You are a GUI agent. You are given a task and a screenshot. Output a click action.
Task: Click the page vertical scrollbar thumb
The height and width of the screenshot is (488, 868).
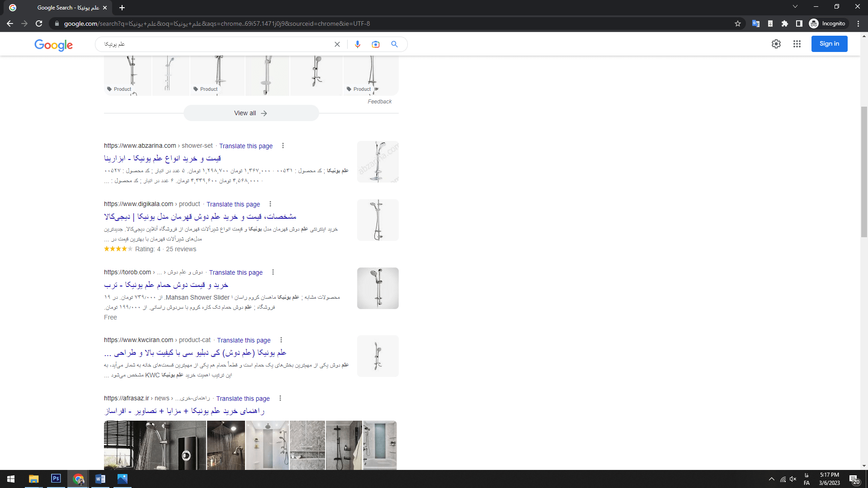(x=864, y=172)
